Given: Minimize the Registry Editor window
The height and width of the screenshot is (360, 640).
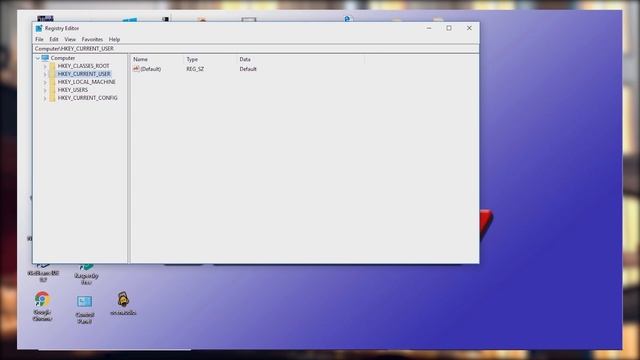Looking at the screenshot, I should pos(429,28).
